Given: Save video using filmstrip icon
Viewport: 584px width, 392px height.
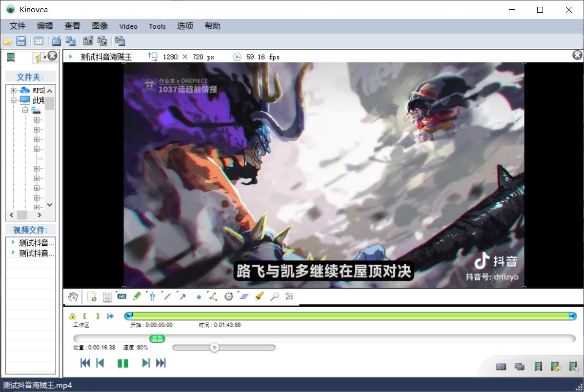Looking at the screenshot, I should point(538,367).
